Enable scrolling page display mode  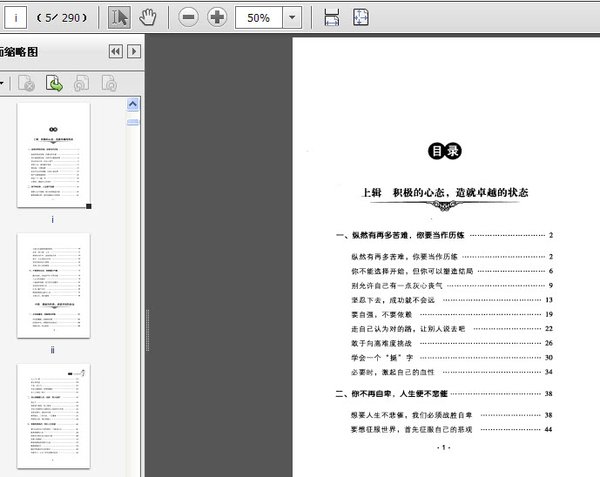[x=332, y=18]
